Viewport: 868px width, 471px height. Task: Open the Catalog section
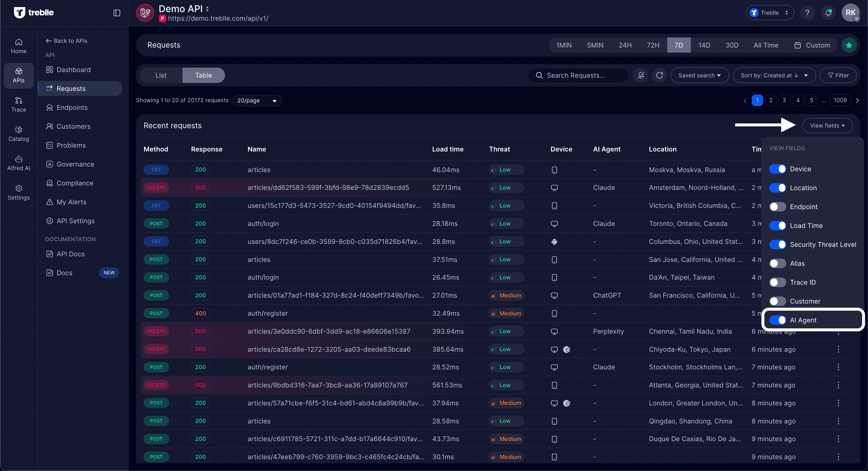[x=19, y=133]
